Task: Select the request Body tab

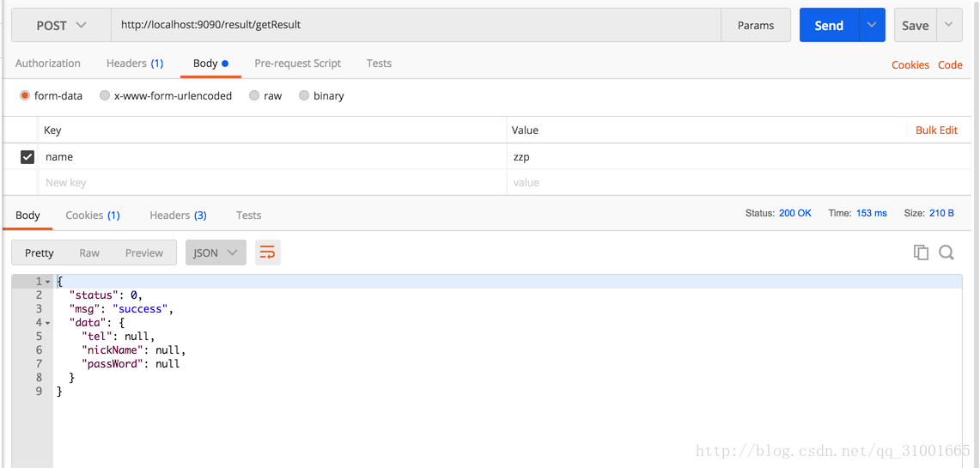Action: (x=210, y=63)
